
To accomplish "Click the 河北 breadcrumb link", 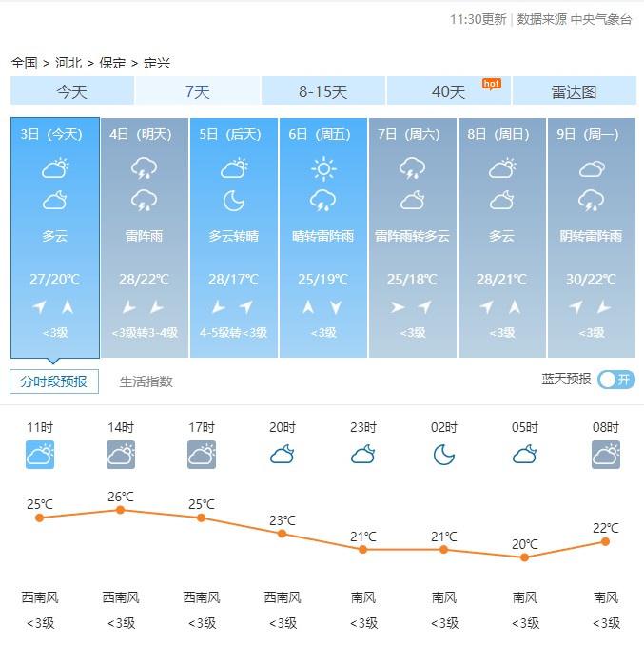I will [68, 63].
